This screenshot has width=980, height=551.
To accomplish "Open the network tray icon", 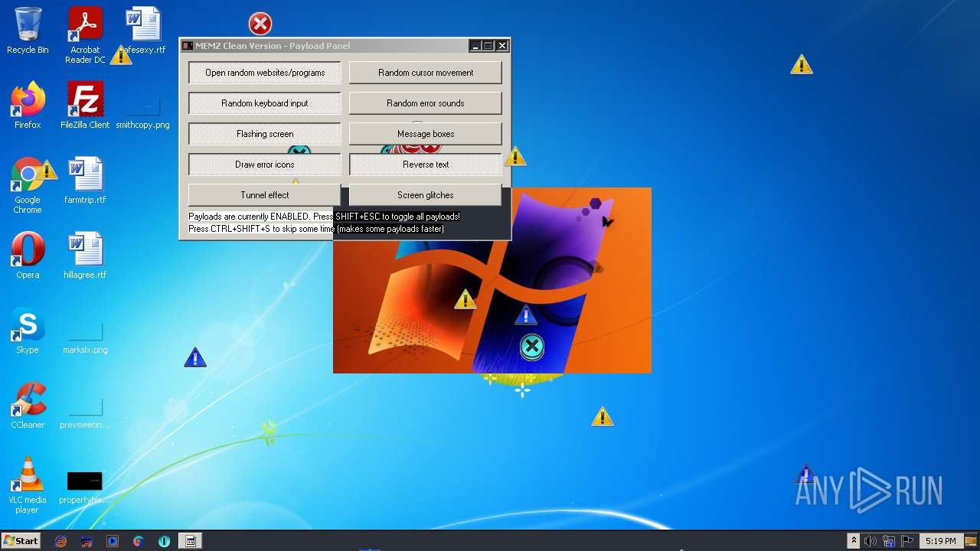I will [x=890, y=541].
